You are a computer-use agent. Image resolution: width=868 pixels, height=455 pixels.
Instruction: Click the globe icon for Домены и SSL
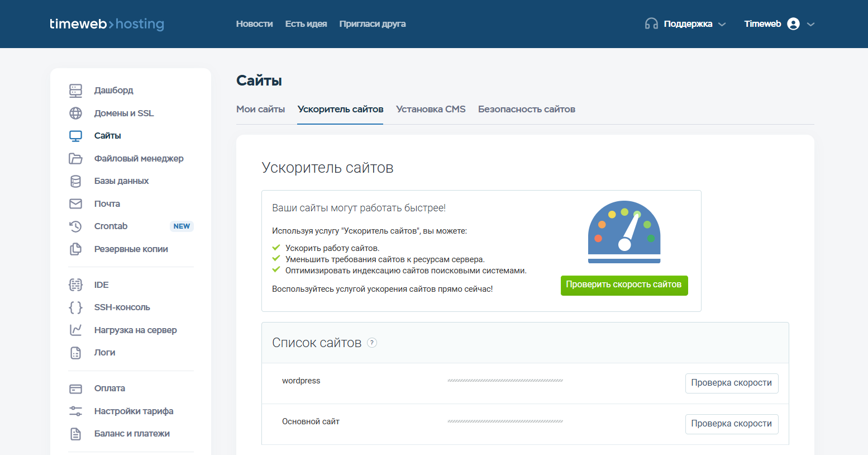[75, 113]
